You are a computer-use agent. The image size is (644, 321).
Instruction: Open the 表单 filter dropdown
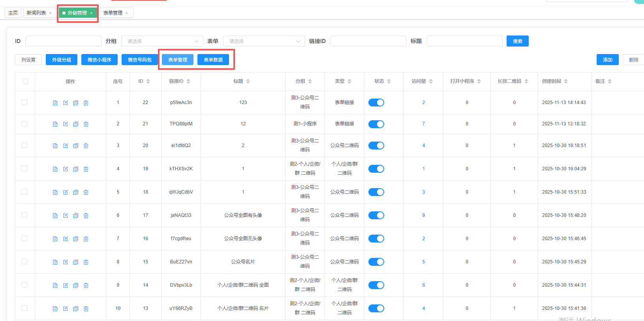click(x=264, y=41)
